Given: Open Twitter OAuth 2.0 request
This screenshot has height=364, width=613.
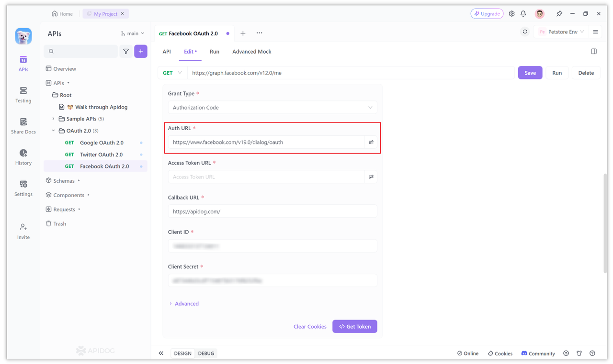Looking at the screenshot, I should pyautogui.click(x=95, y=154).
